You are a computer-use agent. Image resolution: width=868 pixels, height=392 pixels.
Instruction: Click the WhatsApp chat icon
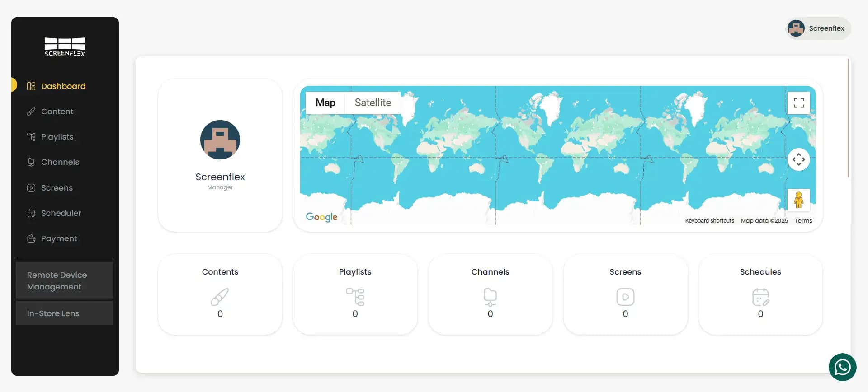[x=842, y=367]
